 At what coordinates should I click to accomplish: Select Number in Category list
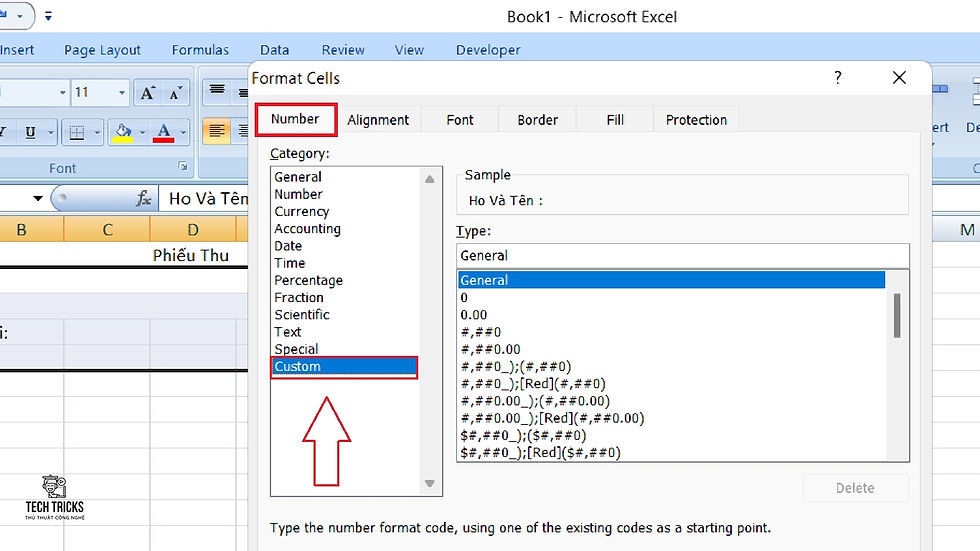pos(299,194)
